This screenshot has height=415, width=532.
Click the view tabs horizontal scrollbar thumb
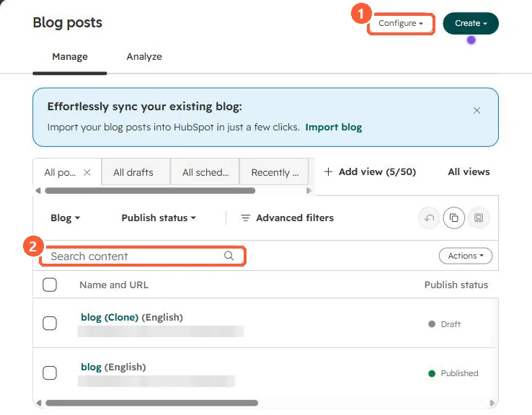150,190
